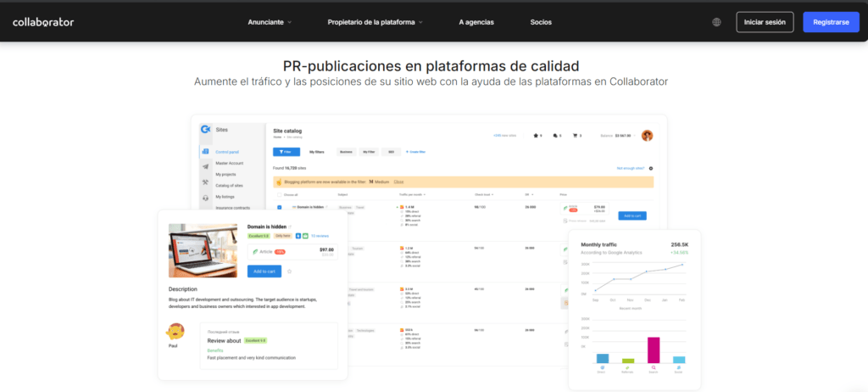Expand the Anunciante dropdown menu
Screen dimensions: 868x392
tap(270, 22)
